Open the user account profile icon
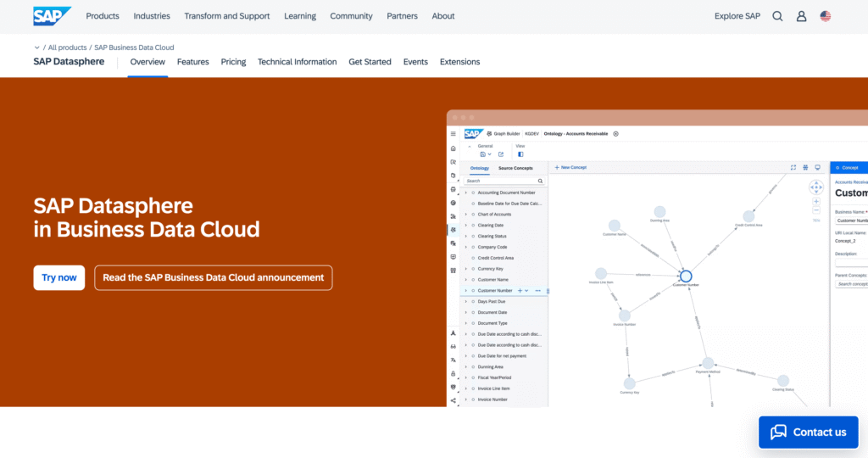Screen dimensions: 868x458 [x=801, y=16]
